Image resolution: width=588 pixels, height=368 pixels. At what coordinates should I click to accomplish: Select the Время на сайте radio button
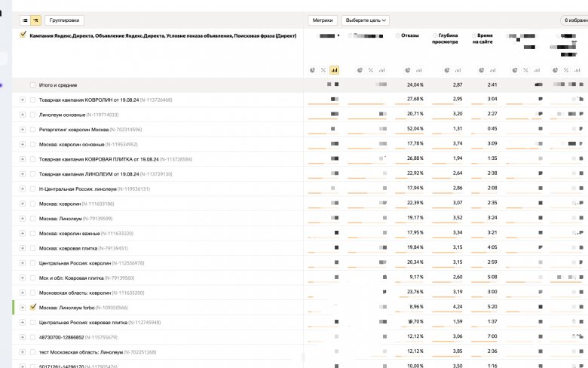[471, 35]
